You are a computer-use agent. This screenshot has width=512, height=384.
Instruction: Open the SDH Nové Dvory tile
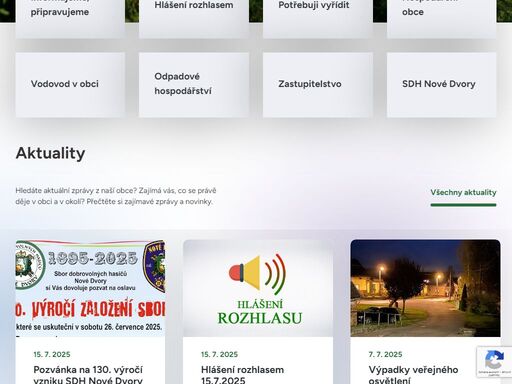441,85
